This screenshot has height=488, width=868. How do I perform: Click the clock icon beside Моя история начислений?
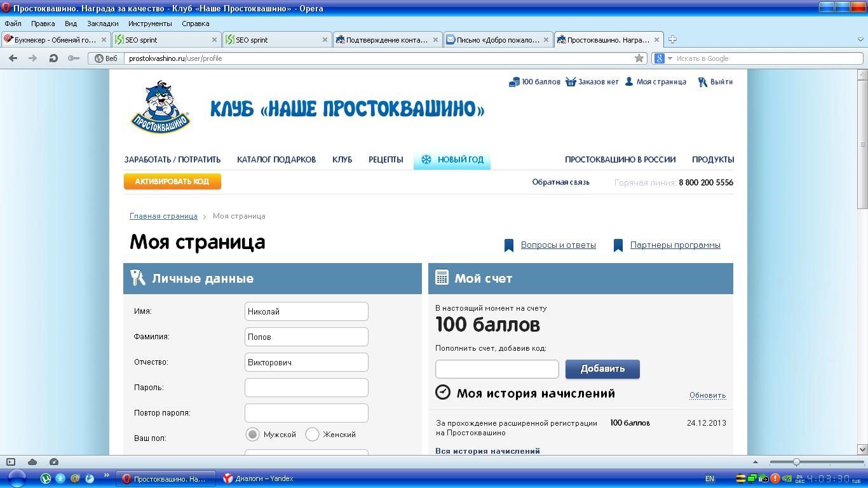(x=443, y=392)
